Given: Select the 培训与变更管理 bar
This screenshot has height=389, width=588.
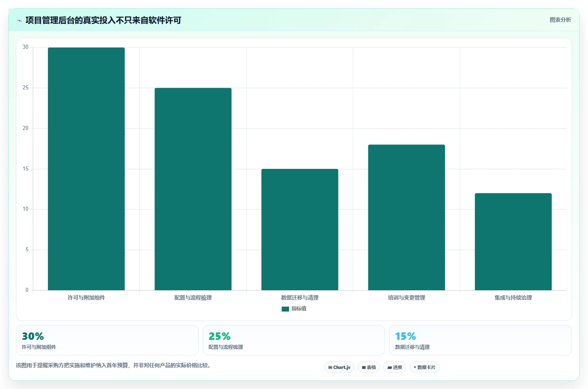Looking at the screenshot, I should coord(406,217).
